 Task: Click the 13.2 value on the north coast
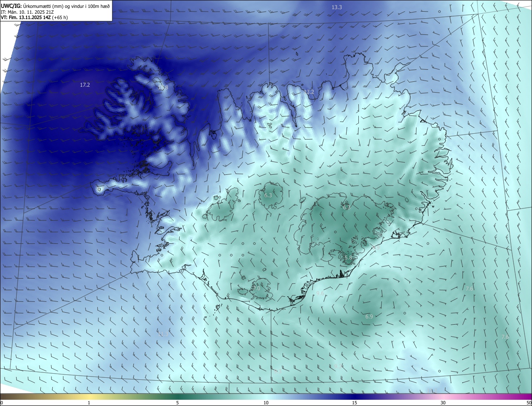tap(309, 92)
